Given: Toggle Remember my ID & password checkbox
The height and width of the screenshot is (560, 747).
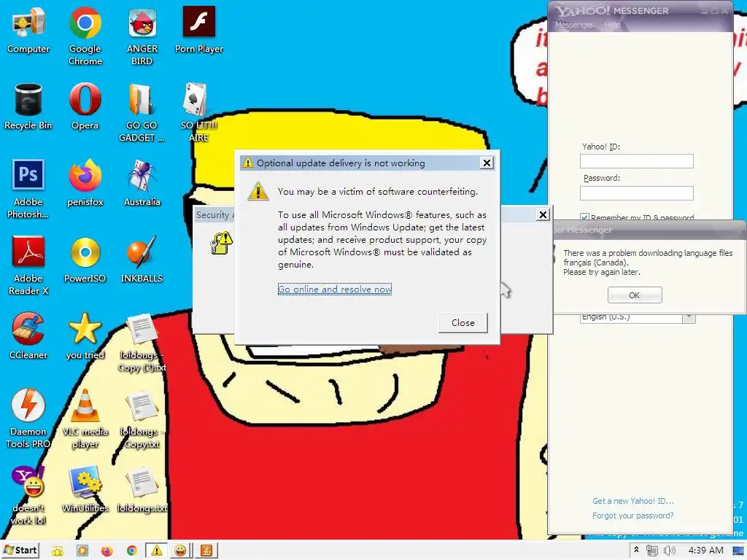Looking at the screenshot, I should (x=584, y=217).
